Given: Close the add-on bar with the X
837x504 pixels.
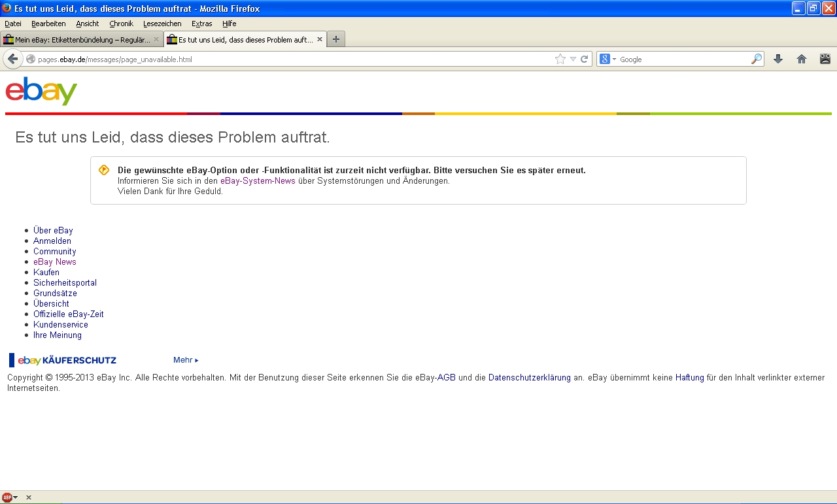Looking at the screenshot, I should coord(29,497).
